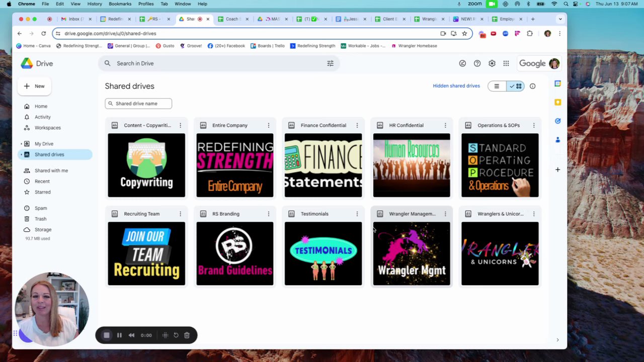Open the Google Drive logo home link

pos(37,63)
